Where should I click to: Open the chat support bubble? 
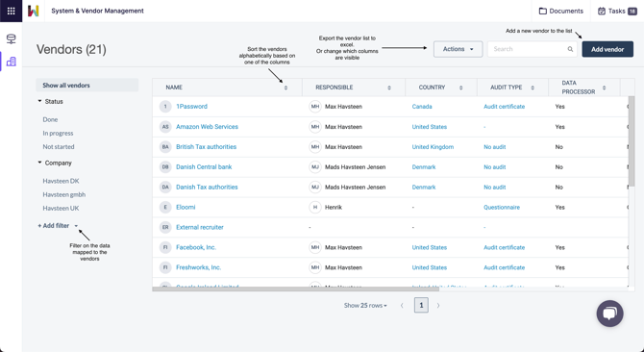tap(610, 314)
